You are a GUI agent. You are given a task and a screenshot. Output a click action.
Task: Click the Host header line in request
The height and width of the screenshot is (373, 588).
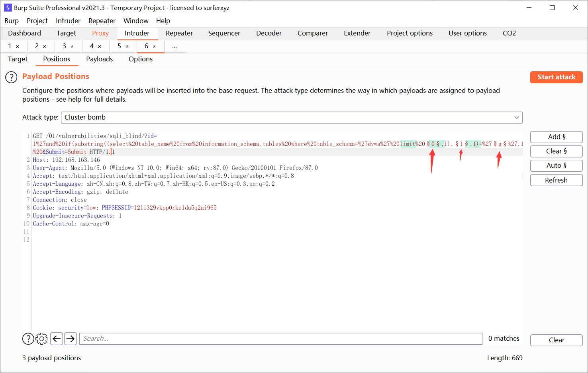[67, 160]
